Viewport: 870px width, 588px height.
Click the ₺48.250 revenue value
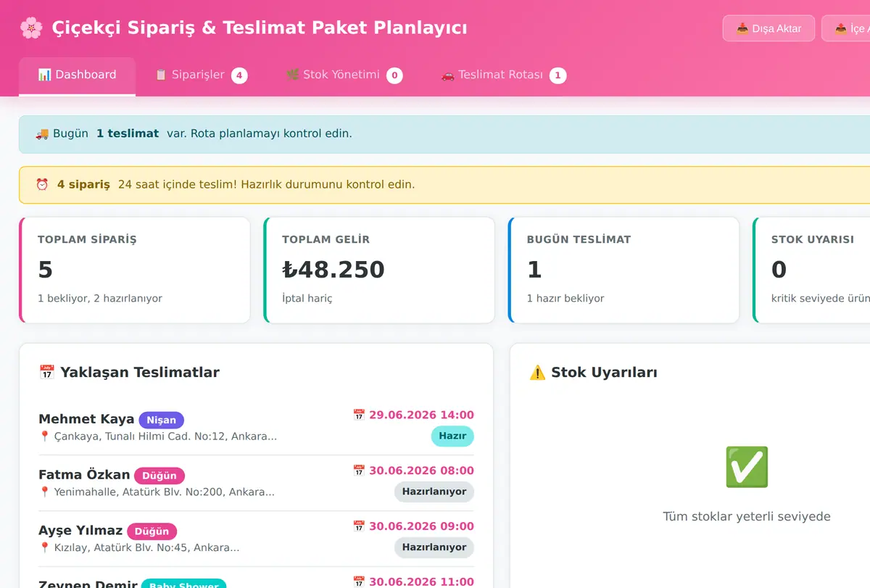click(333, 269)
